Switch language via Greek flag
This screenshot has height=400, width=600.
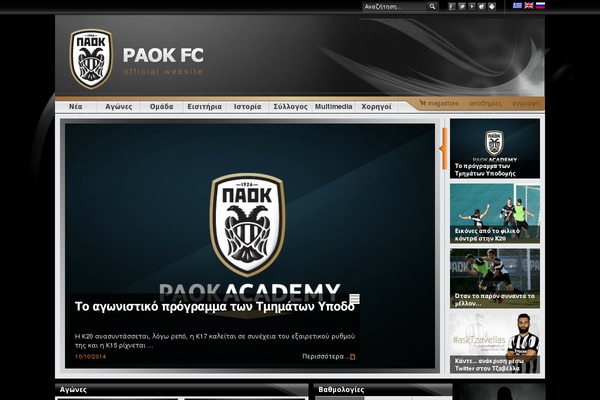coord(517,5)
